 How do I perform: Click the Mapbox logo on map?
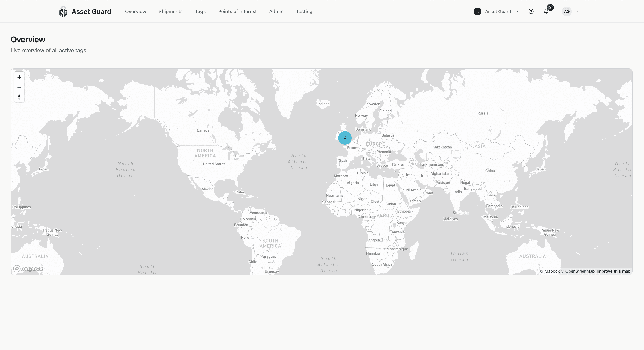(x=28, y=269)
